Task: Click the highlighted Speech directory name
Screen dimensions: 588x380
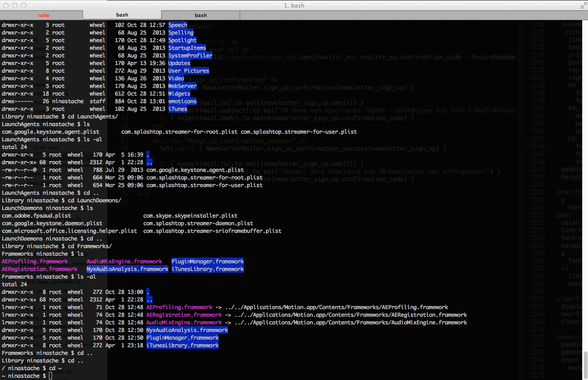Action: pyautogui.click(x=178, y=25)
